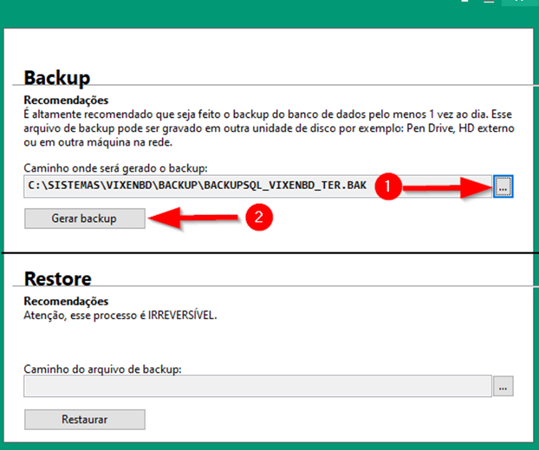539x450 pixels.
Task: Click the Restaurar button
Action: 85,419
